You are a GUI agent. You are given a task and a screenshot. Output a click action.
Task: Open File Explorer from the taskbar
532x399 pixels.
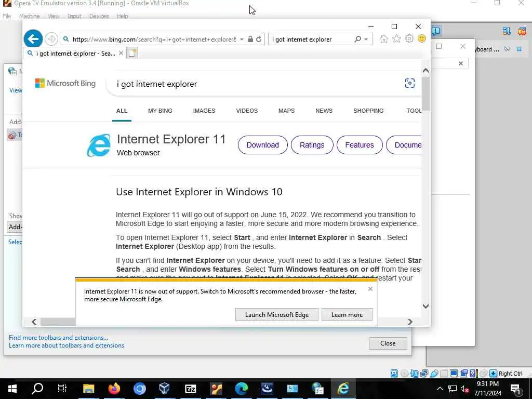coord(88,389)
